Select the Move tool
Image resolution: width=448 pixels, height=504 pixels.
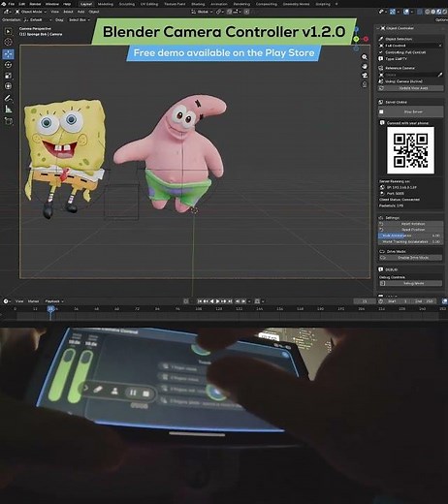(9, 54)
